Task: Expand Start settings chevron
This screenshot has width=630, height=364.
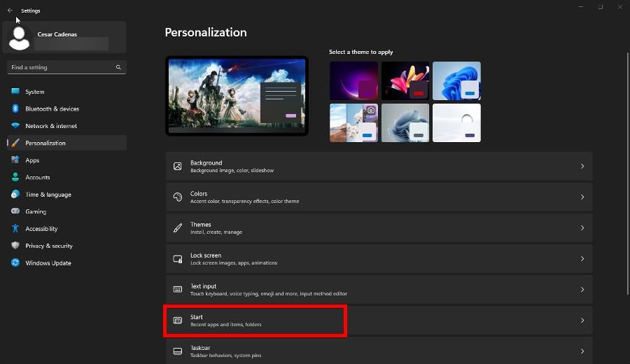Action: pyautogui.click(x=582, y=320)
